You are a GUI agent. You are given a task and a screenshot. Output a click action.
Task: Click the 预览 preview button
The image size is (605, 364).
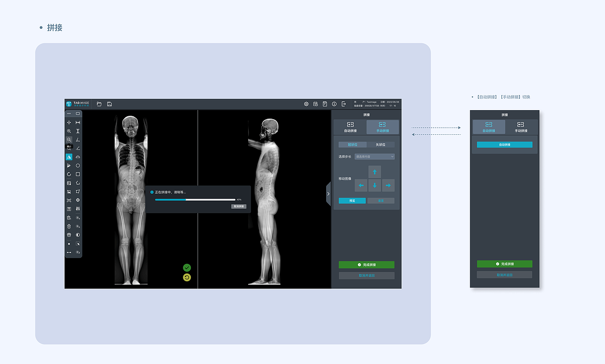[352, 201]
